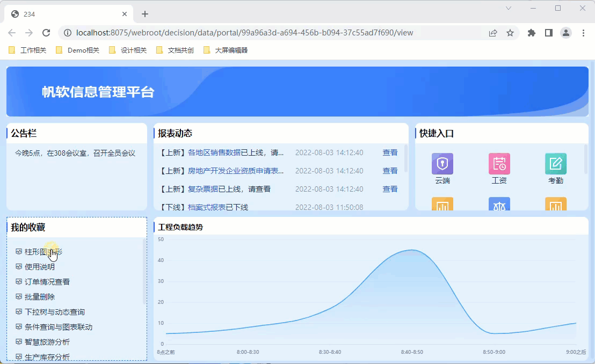Click the 报表动态 panel scrollbar

(x=405, y=159)
